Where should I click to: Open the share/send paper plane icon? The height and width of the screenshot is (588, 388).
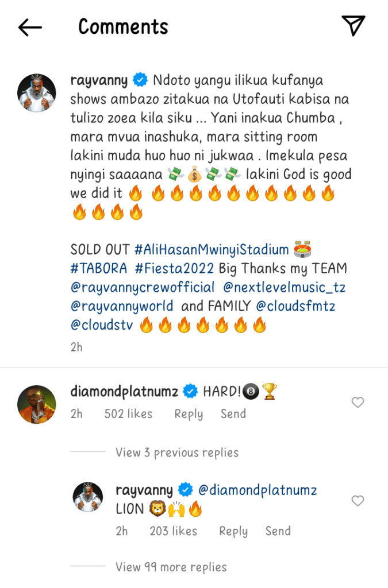(354, 26)
